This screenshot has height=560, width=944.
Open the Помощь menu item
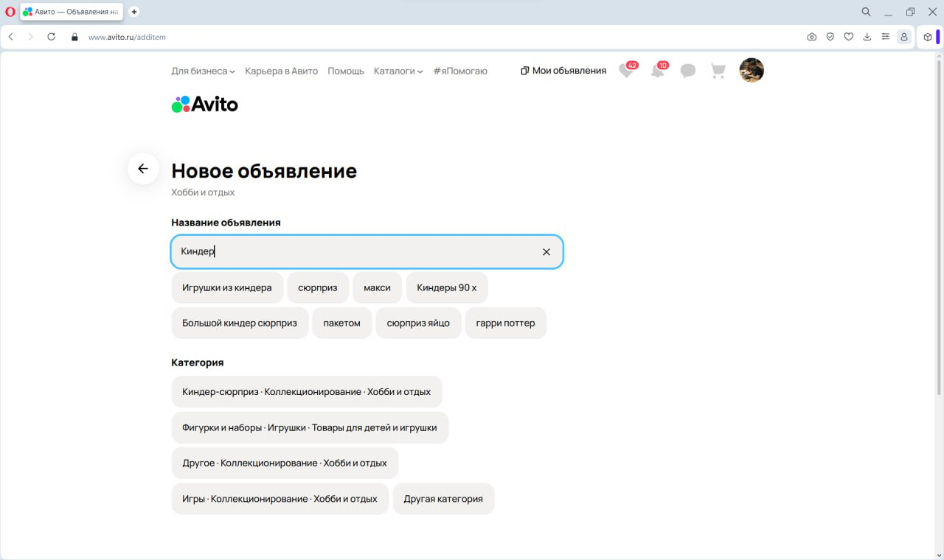(345, 71)
